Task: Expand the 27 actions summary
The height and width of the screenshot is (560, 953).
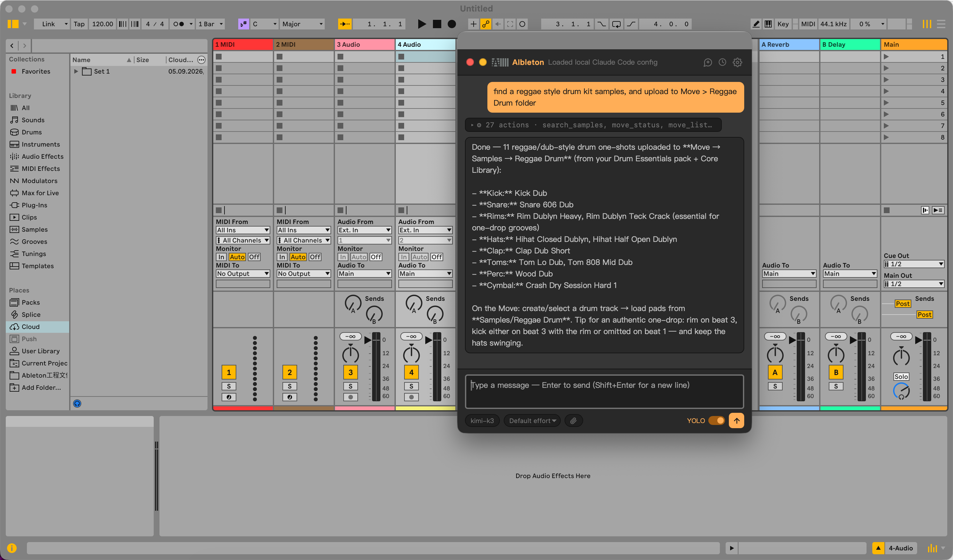Action: point(593,125)
